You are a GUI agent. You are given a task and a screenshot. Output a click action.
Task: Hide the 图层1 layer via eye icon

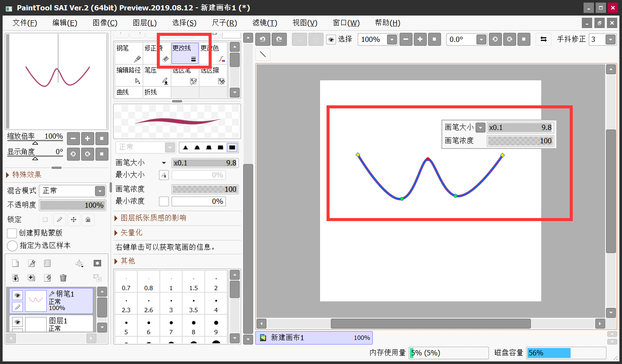[x=17, y=322]
